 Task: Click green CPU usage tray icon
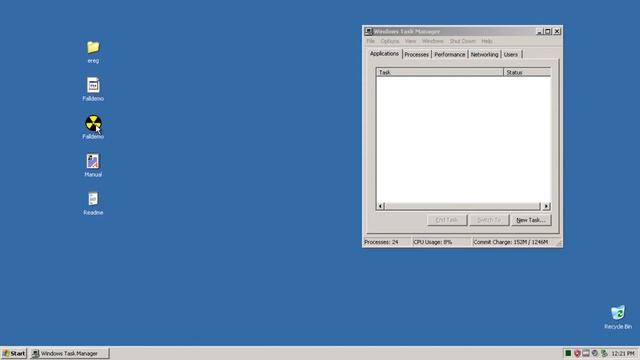[568, 353]
